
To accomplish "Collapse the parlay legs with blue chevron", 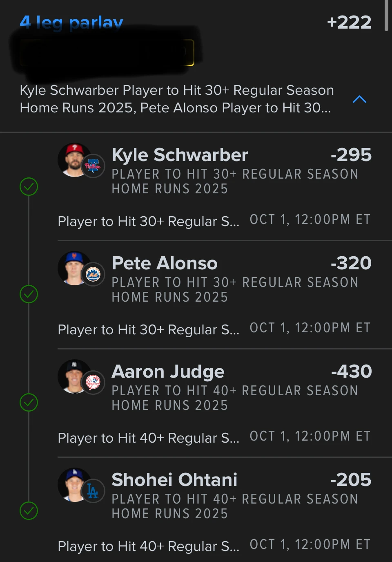I will [x=359, y=99].
